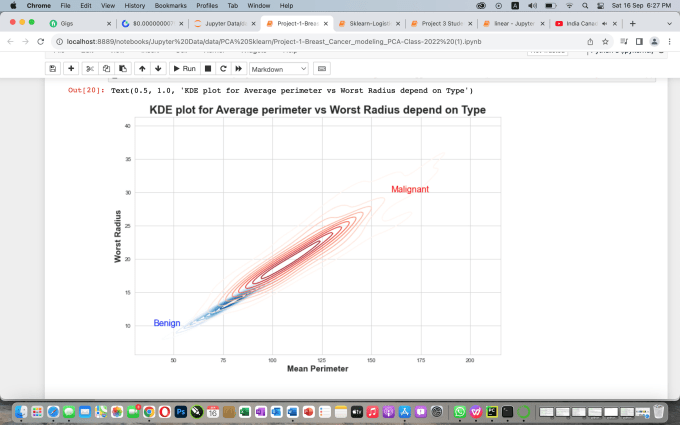Open the History menu
680x425 pixels.
pos(134,6)
